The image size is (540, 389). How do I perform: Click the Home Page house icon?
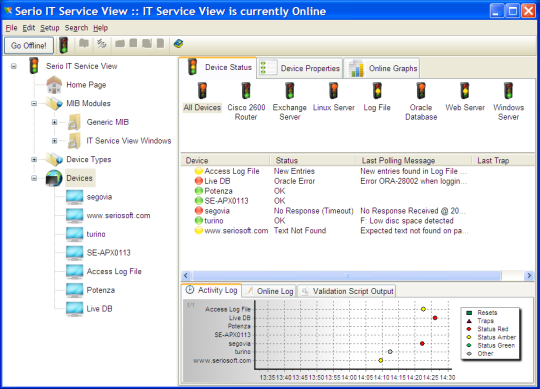[x=54, y=85]
